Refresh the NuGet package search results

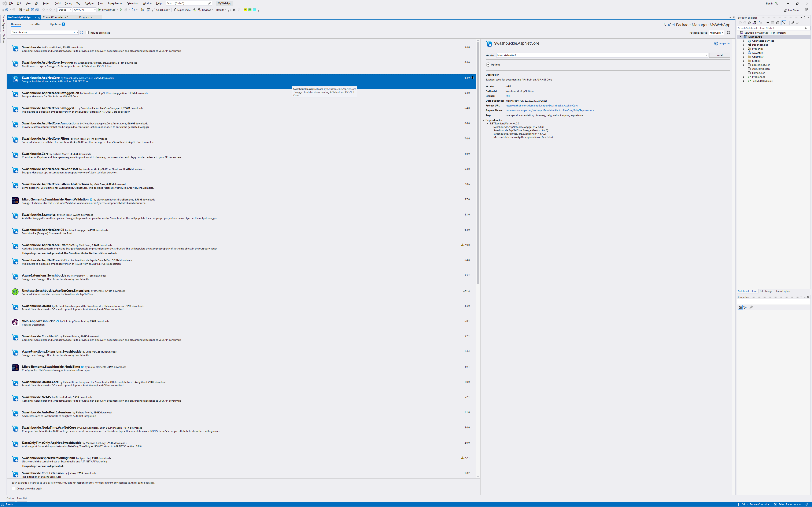(82, 33)
